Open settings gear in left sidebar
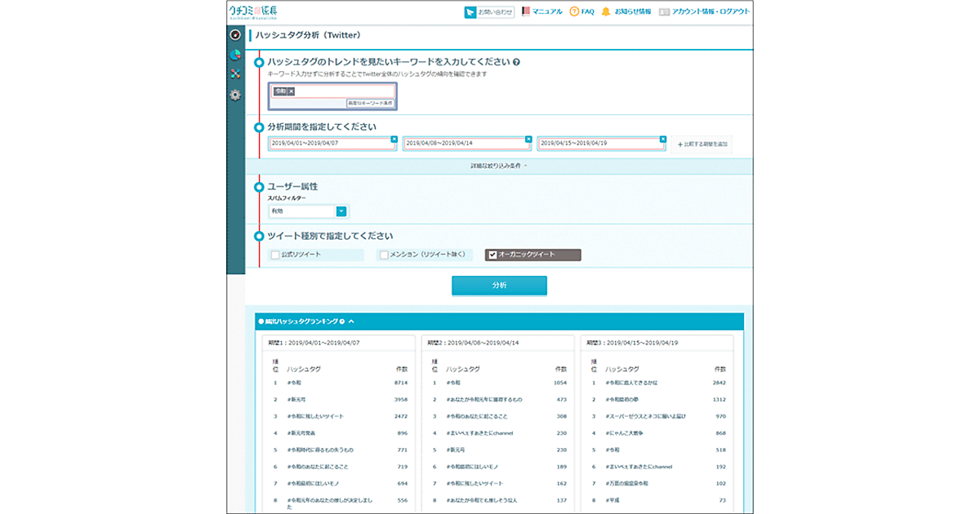 click(x=235, y=95)
